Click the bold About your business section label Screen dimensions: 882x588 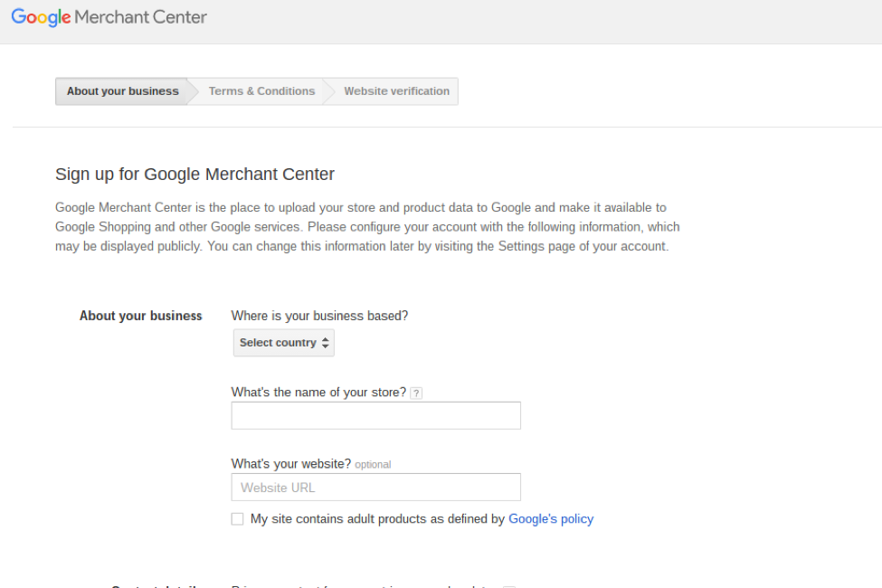point(141,316)
